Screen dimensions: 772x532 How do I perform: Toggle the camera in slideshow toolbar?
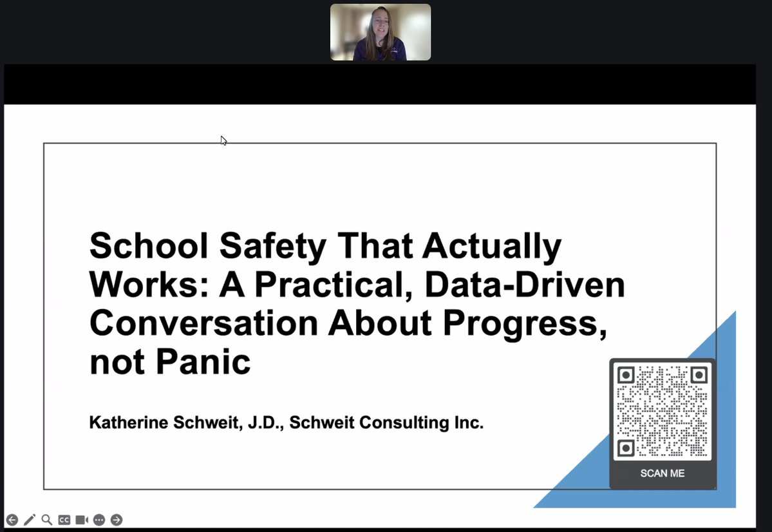82,520
